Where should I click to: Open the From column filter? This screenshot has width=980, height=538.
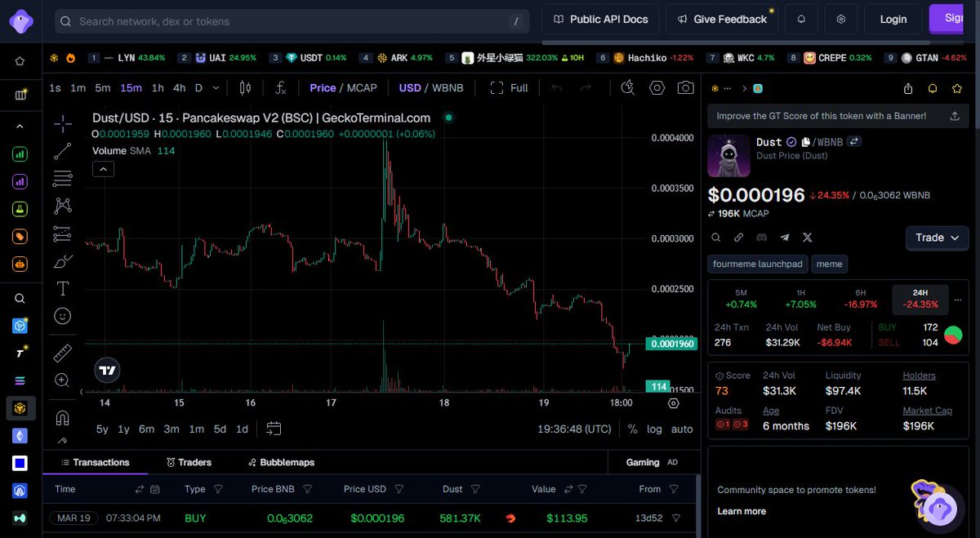tap(674, 489)
